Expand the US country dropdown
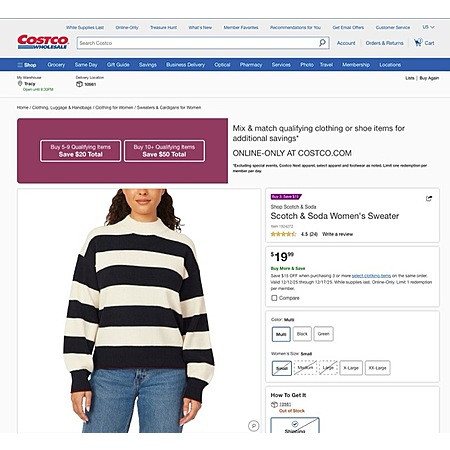450x450 pixels. tap(428, 27)
